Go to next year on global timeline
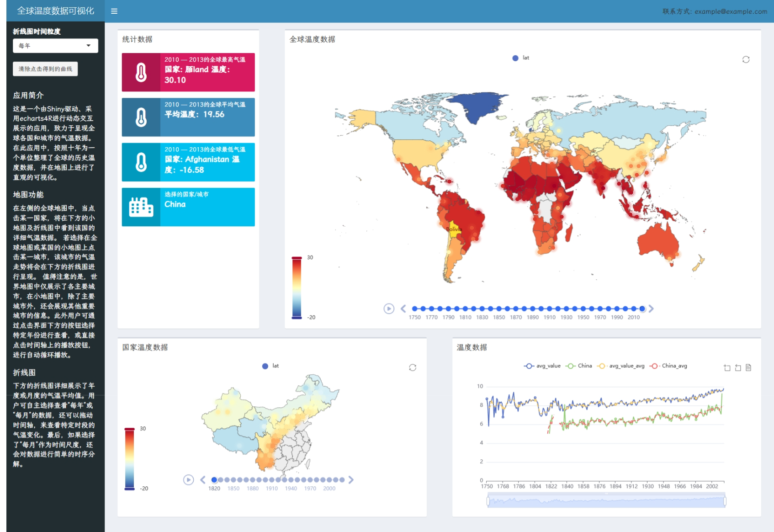774x532 pixels. coord(651,309)
